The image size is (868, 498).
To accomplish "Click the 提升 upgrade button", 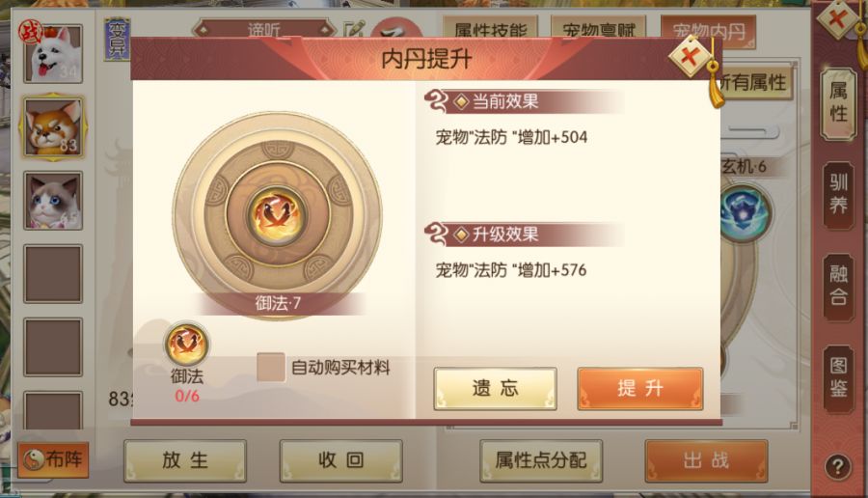I will [640, 388].
